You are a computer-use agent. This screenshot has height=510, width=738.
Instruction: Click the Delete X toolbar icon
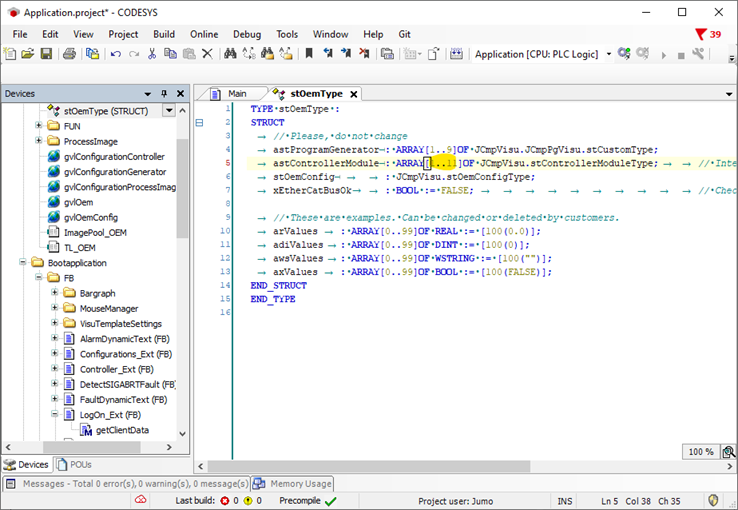click(207, 54)
